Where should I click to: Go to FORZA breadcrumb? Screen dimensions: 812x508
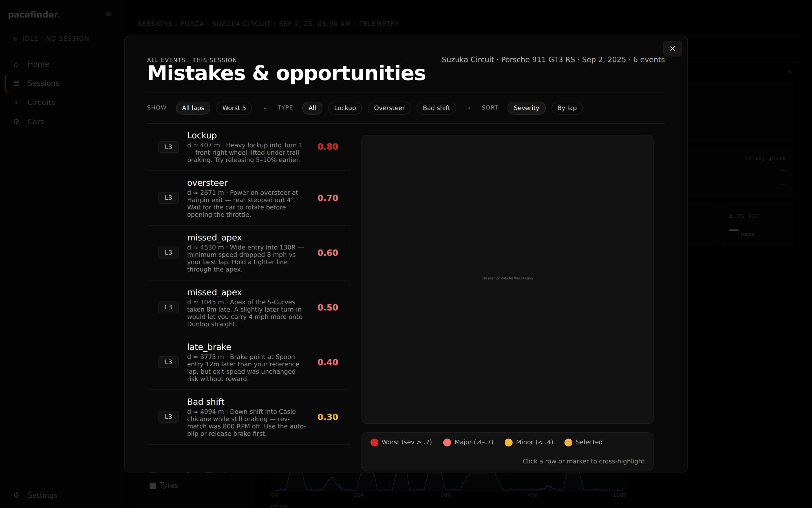(x=192, y=24)
